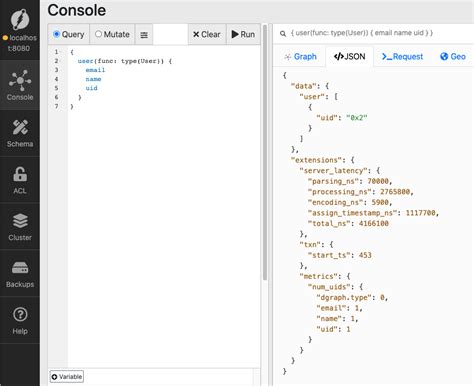Click the localhost:8080 connection status
This screenshot has width=474, height=386.
(x=19, y=43)
